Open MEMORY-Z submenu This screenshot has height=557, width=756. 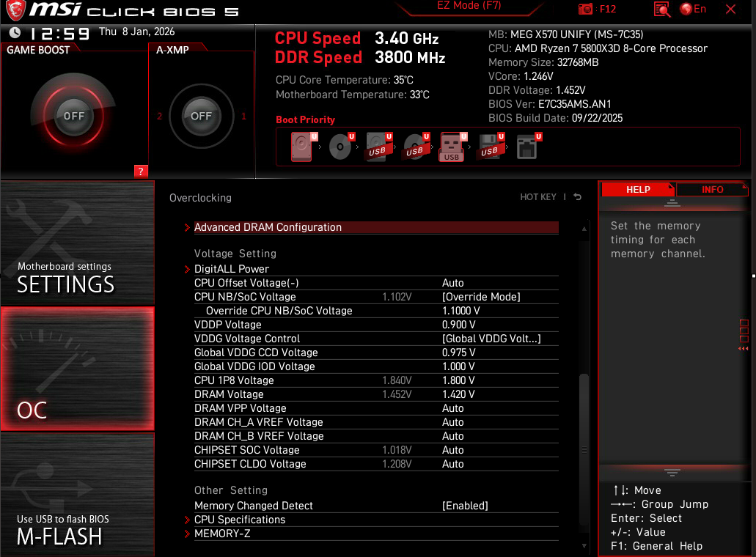click(x=376, y=534)
